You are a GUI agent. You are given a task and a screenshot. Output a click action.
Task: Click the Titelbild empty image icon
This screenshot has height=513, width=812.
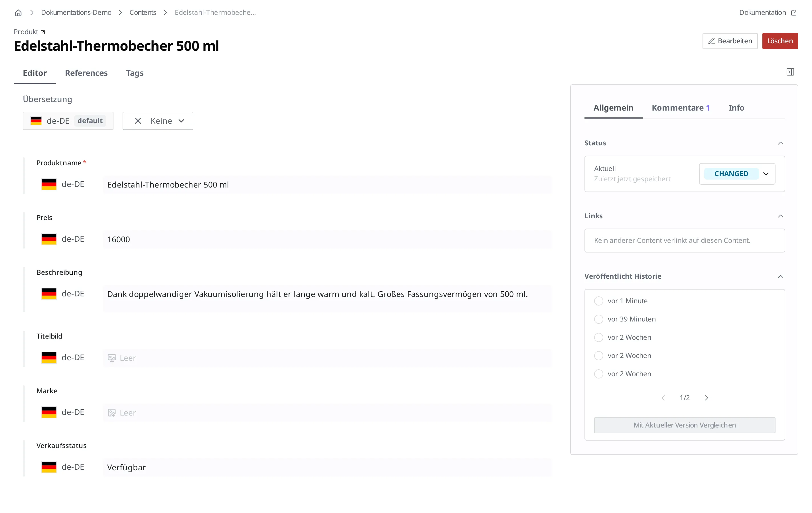111,358
